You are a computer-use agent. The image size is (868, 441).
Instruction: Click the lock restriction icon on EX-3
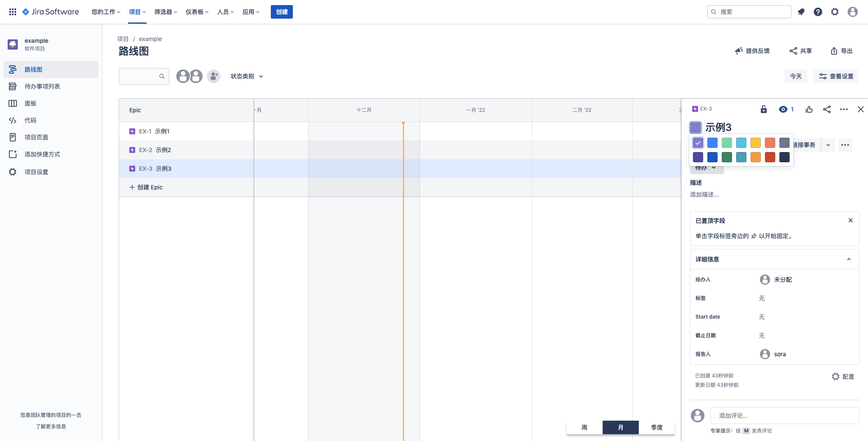pyautogui.click(x=764, y=109)
